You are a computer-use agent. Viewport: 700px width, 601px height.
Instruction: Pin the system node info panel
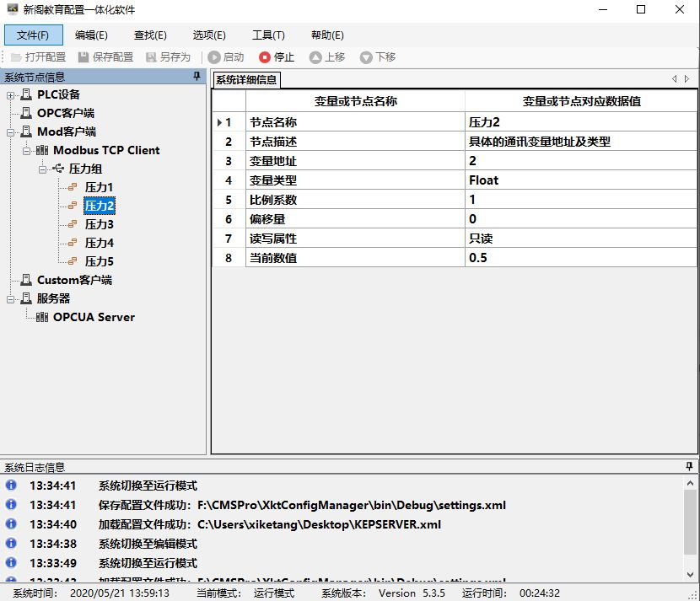tap(197, 78)
